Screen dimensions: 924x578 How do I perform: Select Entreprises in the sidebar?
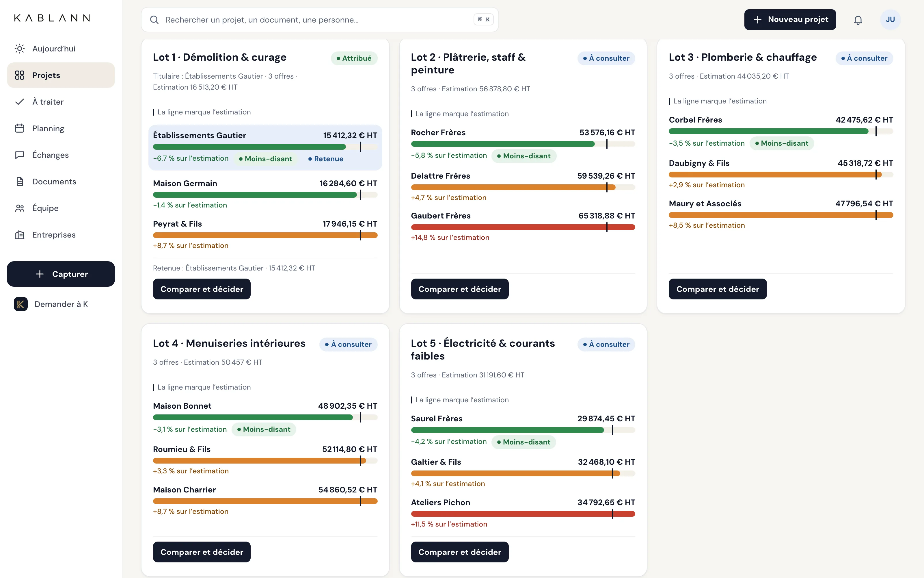click(61, 235)
